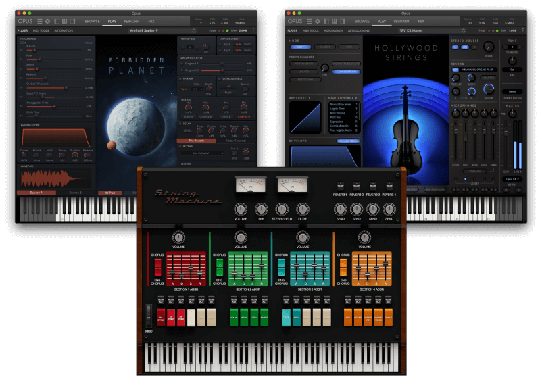
Task: Toggle the Reverb 1 switch on String Machine
Action: tap(339, 186)
